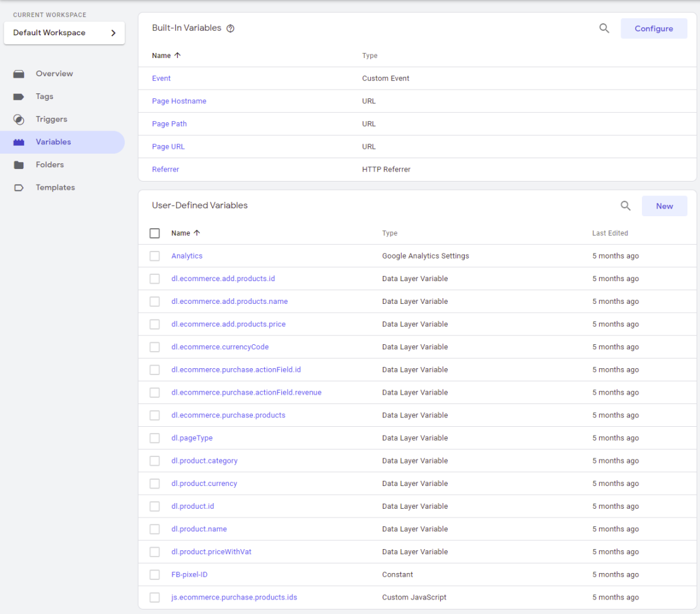This screenshot has width=700, height=614.
Task: Click the Folders icon in sidebar
Action: [x=19, y=165]
